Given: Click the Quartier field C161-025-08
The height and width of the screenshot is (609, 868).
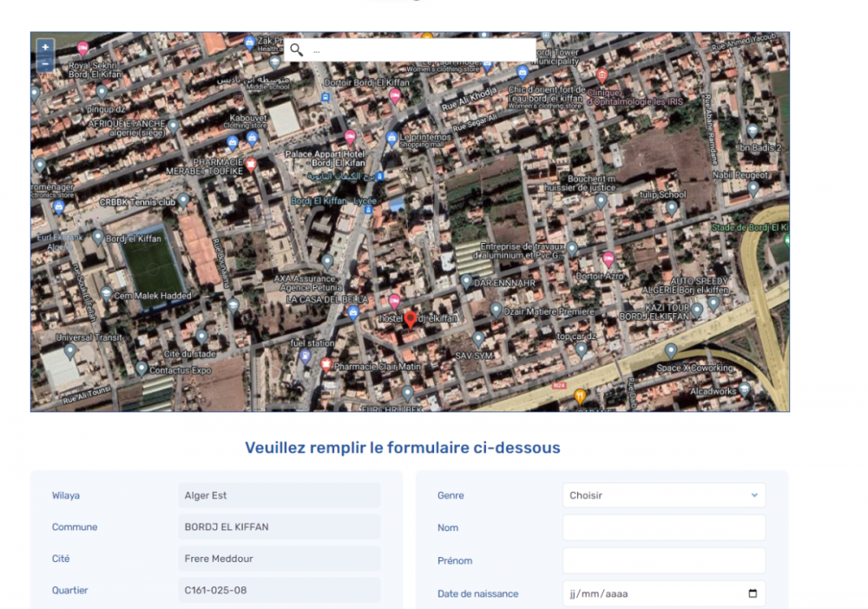Looking at the screenshot, I should 279,590.
